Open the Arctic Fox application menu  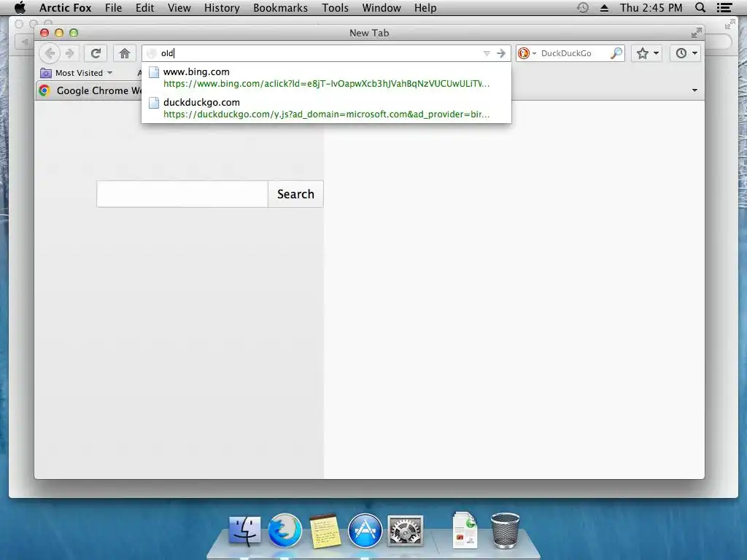[x=65, y=7]
